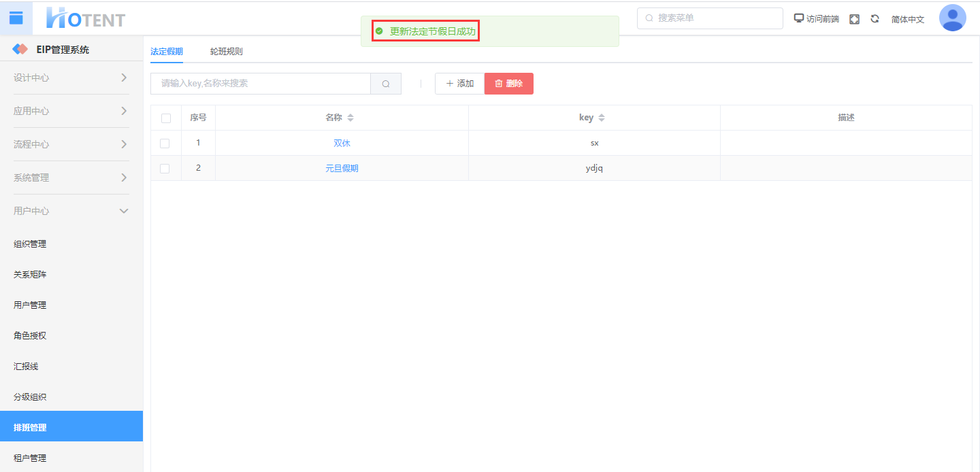Screen dimensions: 980x472
Task: Click key cell 'sx'
Action: click(594, 143)
